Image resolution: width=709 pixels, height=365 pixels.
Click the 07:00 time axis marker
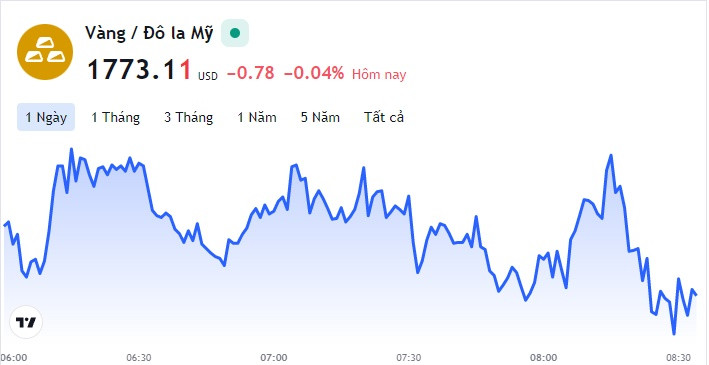[x=274, y=357]
